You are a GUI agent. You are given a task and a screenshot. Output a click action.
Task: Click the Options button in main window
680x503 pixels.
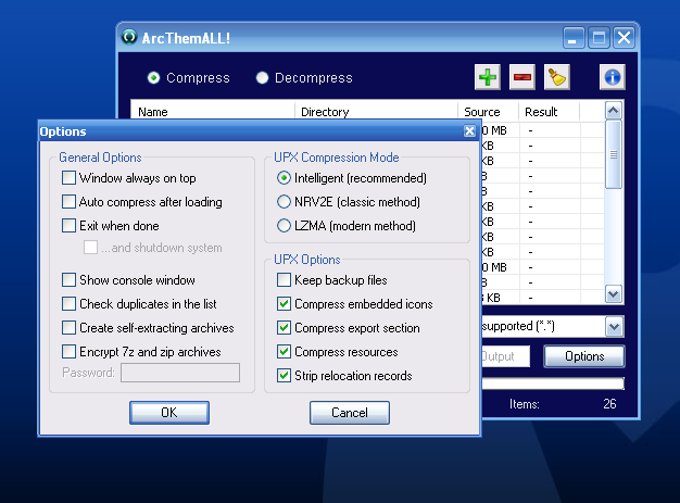click(584, 356)
